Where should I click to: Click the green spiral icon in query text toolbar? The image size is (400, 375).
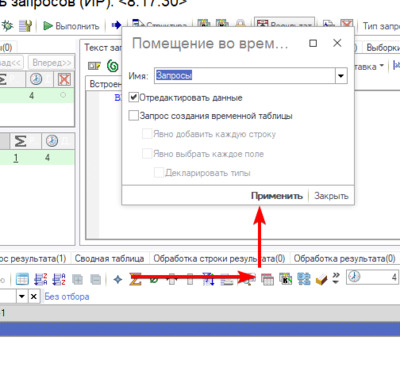tap(113, 66)
